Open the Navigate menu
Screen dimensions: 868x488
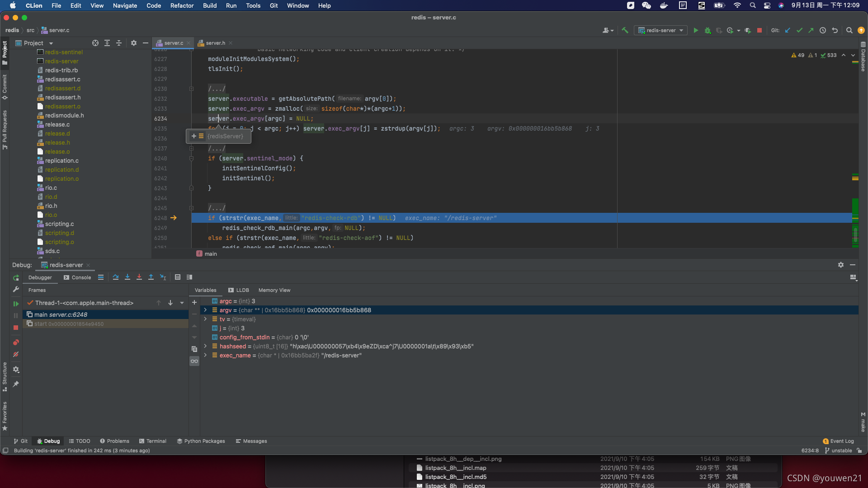pyautogui.click(x=125, y=5)
